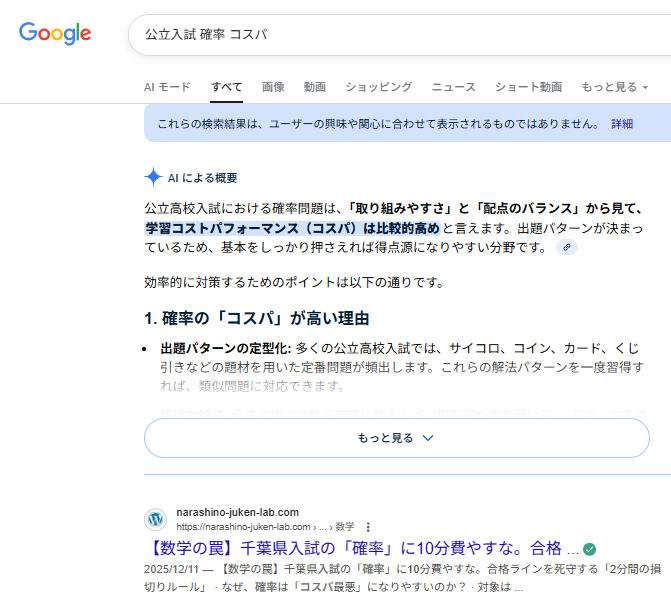Select the すべて tab
Screen dimensions: 671x603
pyautogui.click(x=226, y=87)
